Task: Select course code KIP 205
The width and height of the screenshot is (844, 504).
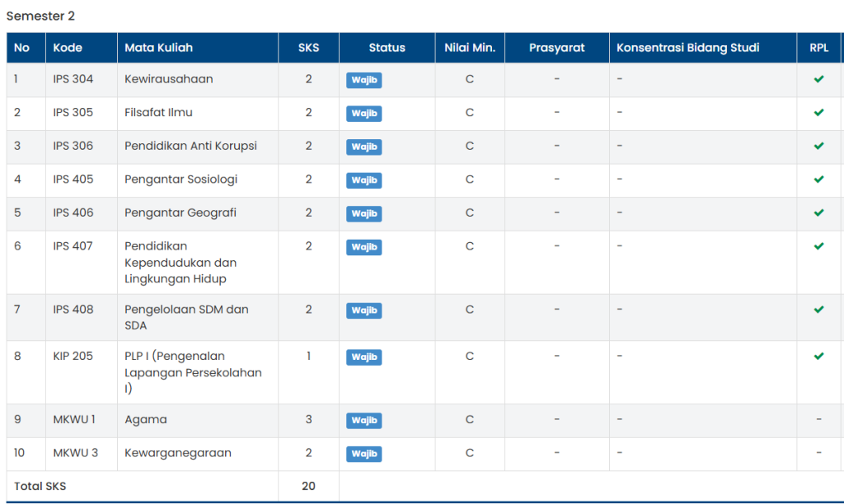Action: [73, 356]
